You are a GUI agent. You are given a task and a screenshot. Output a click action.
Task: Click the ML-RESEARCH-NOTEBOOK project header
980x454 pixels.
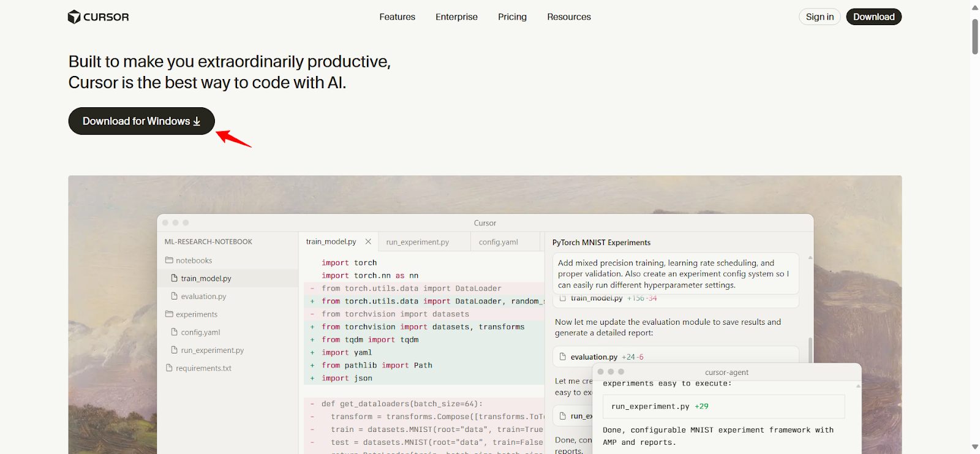[208, 242]
